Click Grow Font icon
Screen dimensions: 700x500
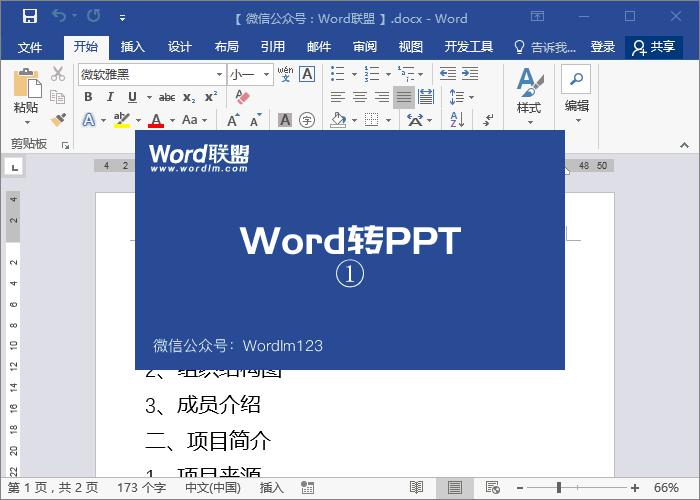[233, 120]
